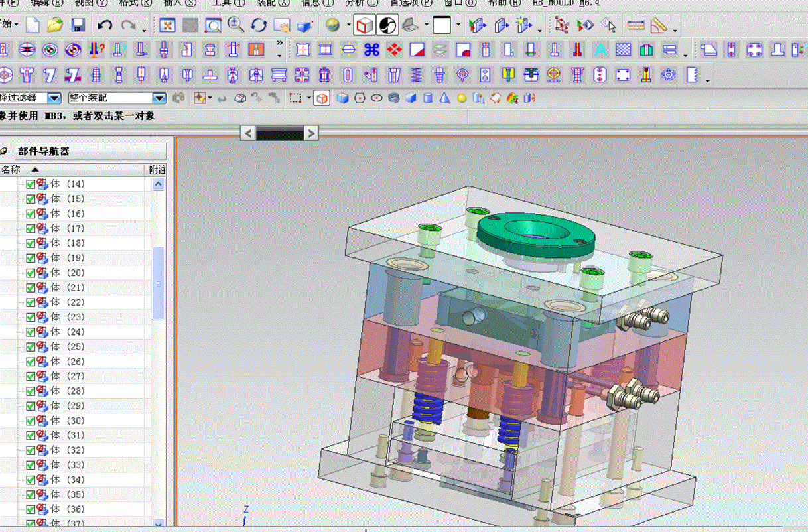This screenshot has width=808, height=532.
Task: Open the 视图(V) menu
Action: pyautogui.click(x=91, y=3)
